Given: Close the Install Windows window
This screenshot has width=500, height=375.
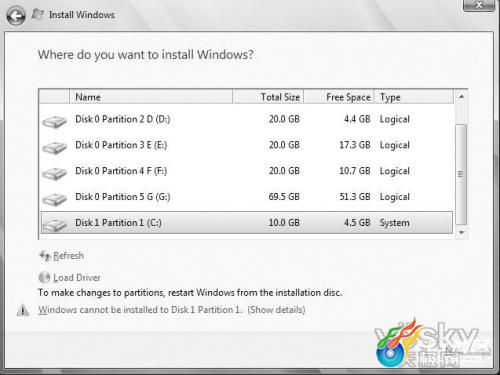Looking at the screenshot, I should pyautogui.click(x=479, y=5).
